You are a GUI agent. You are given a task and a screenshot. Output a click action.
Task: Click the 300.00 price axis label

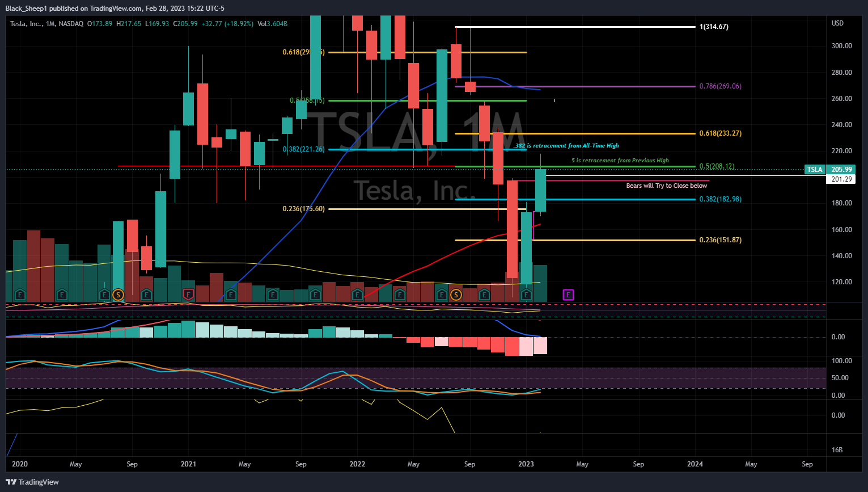841,46
